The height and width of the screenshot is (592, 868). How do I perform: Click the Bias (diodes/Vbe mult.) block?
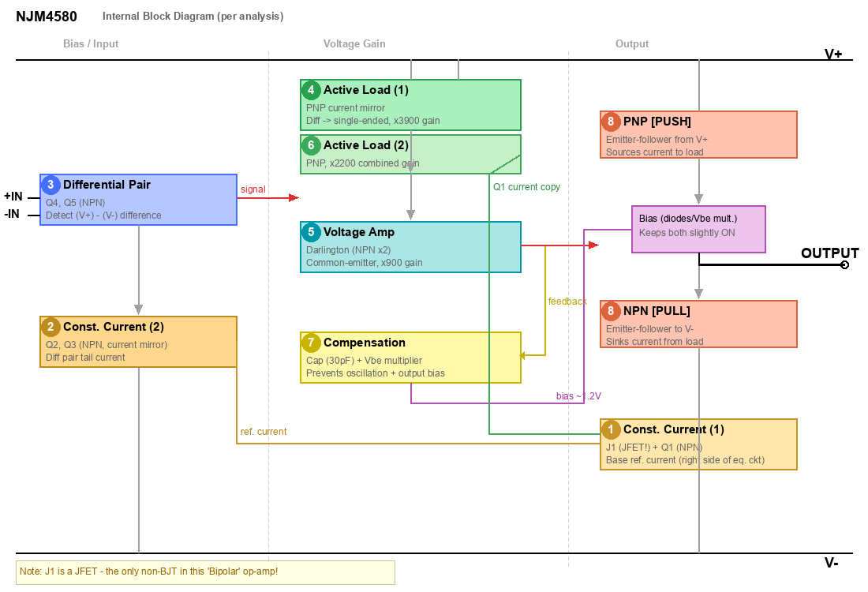tap(698, 229)
